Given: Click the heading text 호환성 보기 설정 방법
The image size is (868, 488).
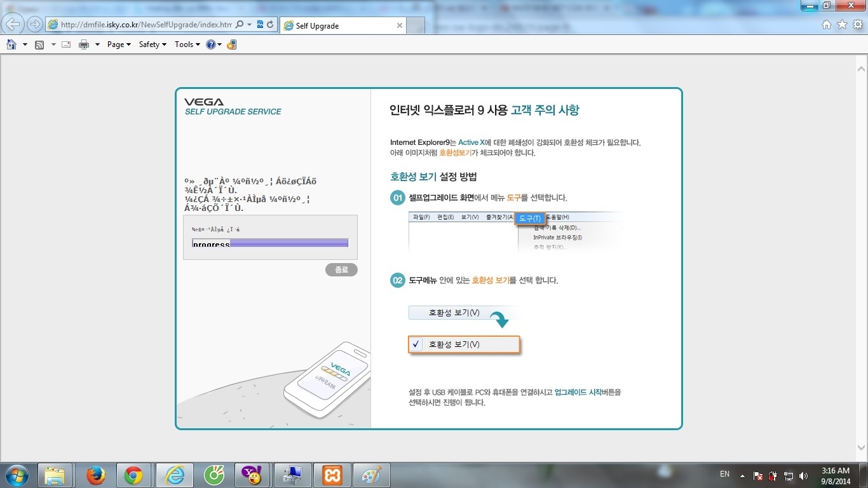Looking at the screenshot, I should coord(433,177).
